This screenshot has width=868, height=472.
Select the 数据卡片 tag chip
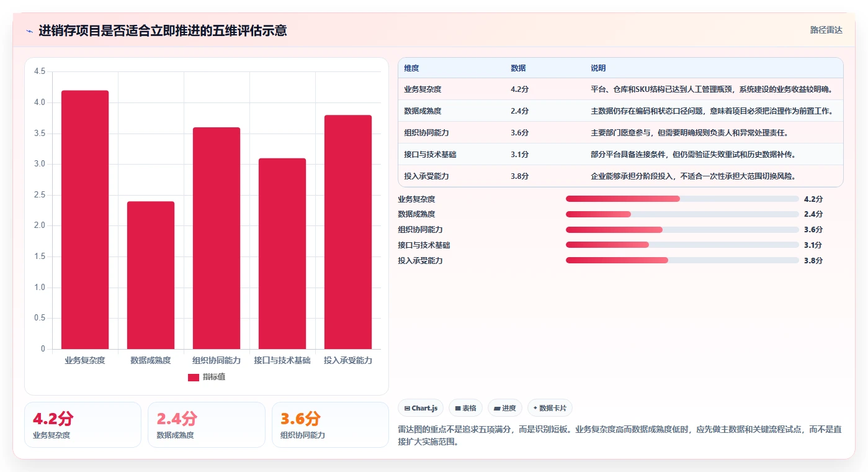click(550, 408)
